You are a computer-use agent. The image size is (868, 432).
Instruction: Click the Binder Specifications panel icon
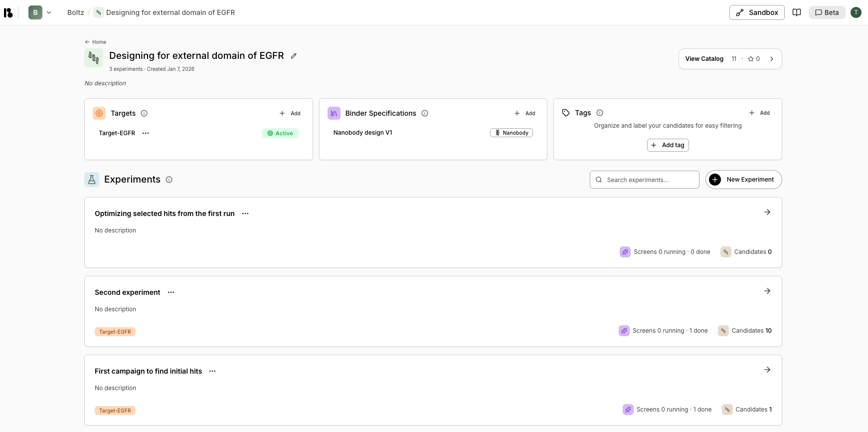tap(334, 113)
